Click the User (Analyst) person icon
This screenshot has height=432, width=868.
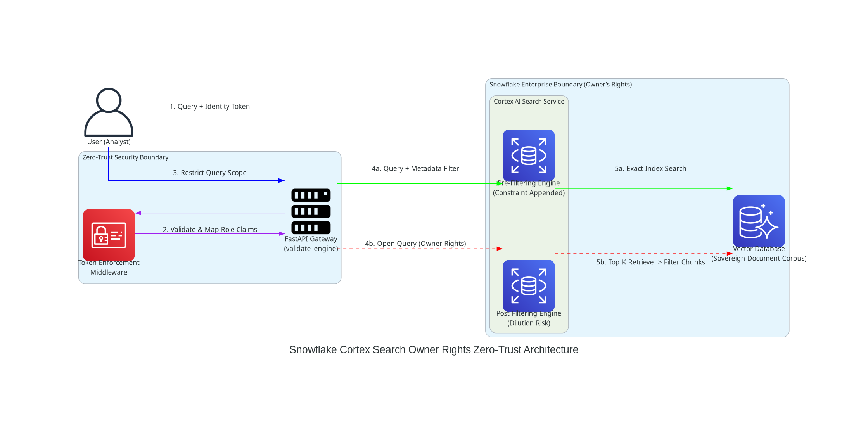(109, 112)
